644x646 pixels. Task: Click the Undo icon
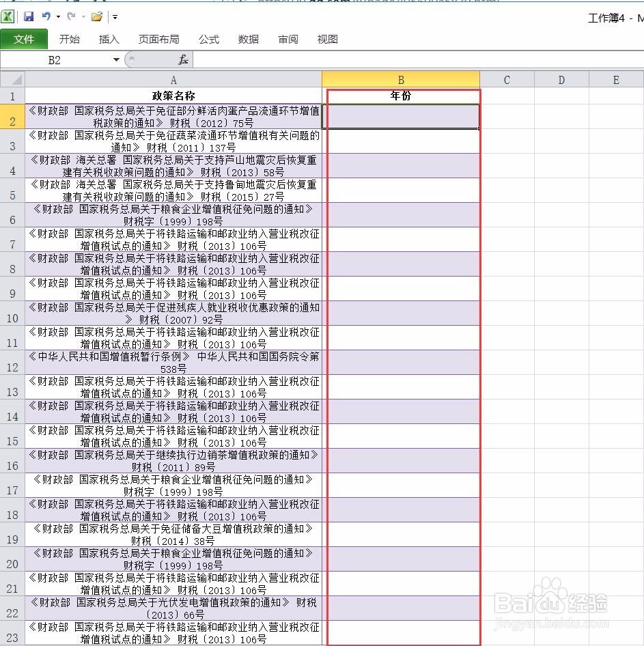point(46,16)
